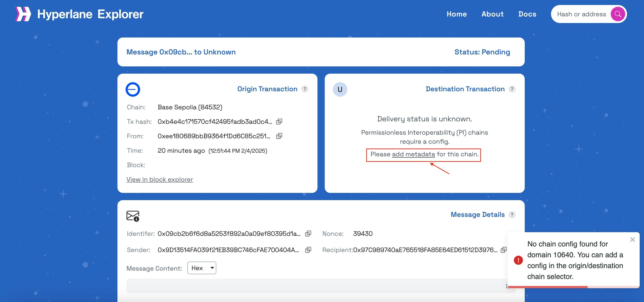Screen dimensions: 644x302
Task: Click the Hyperlane Explorer title
Action: [90, 14]
